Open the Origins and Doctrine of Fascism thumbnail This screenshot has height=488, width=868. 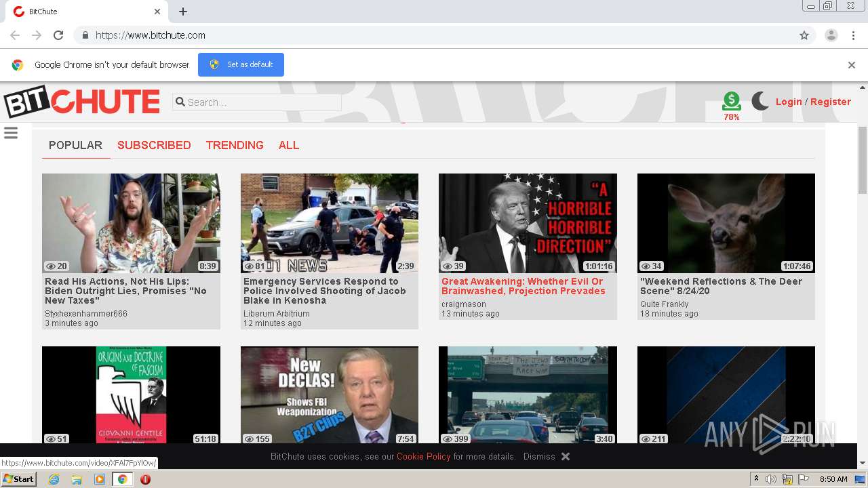[x=131, y=396]
